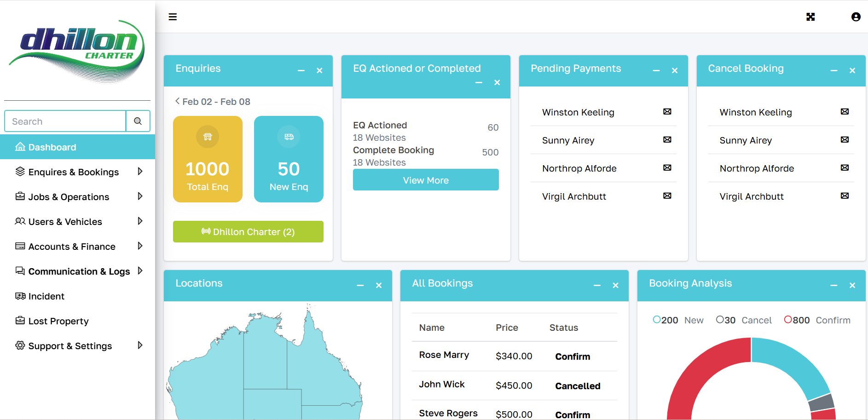
Task: Toggle the Confirm legend item in Booking Analysis
Action: [x=817, y=320]
